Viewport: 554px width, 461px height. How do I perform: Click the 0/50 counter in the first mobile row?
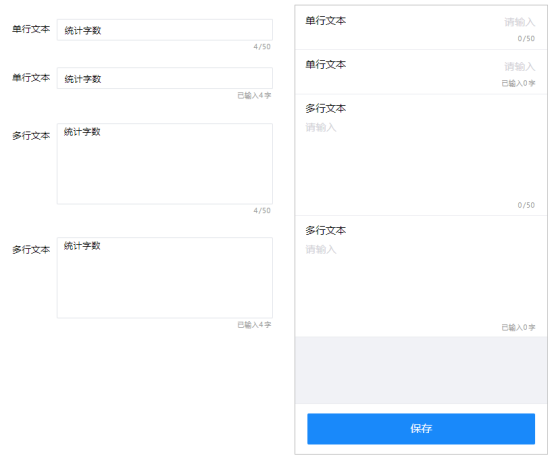526,39
